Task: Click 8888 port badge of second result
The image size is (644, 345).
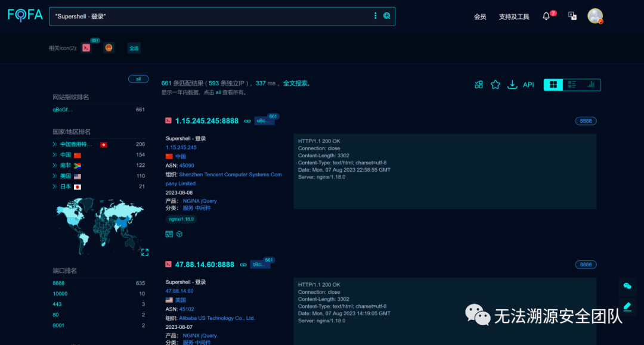Action: (586, 265)
